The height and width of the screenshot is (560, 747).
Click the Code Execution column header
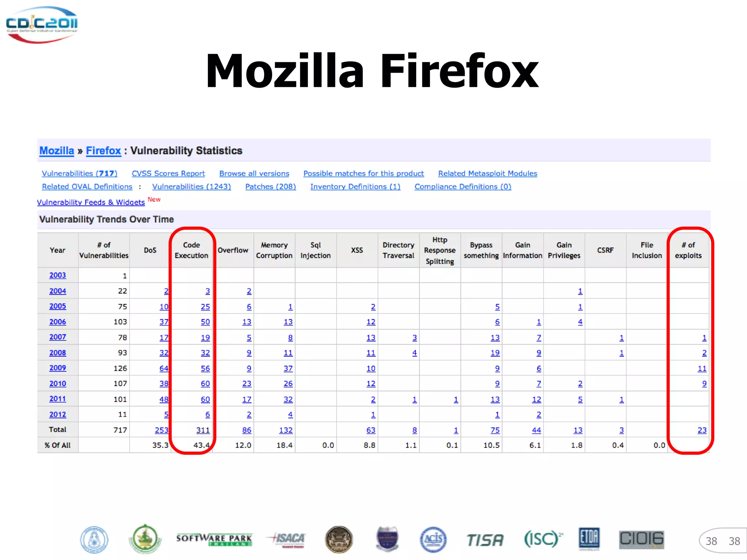tap(191, 250)
